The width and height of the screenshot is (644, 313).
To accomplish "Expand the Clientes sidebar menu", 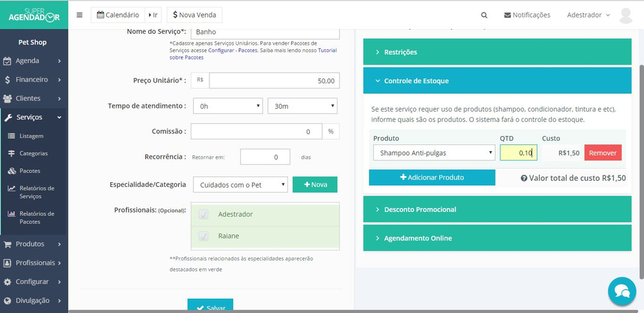I will pos(34,98).
